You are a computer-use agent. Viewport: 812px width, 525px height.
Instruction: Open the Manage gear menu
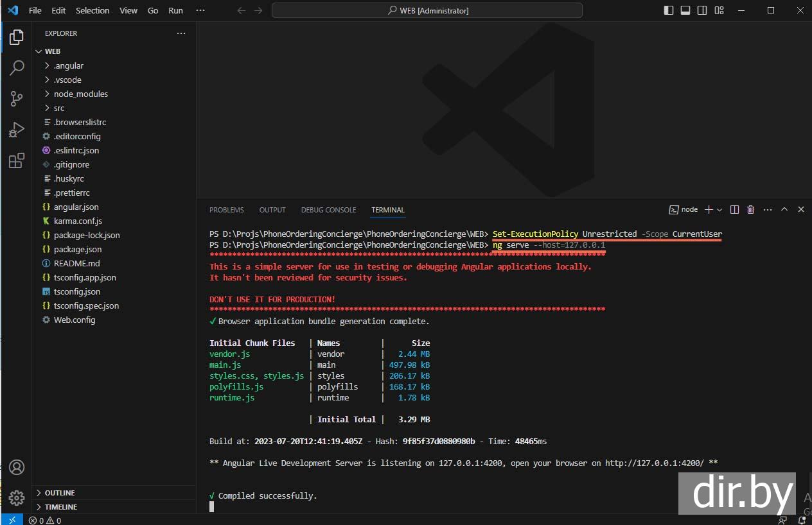[17, 497]
